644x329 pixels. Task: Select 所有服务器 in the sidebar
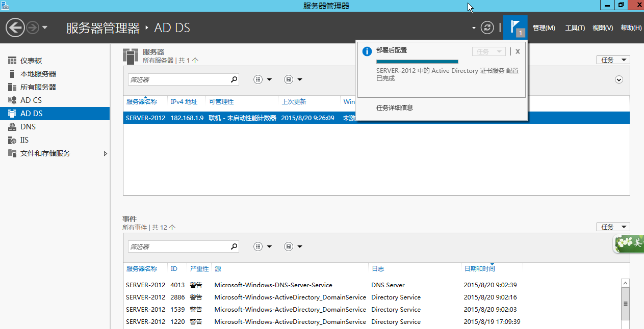pos(55,87)
